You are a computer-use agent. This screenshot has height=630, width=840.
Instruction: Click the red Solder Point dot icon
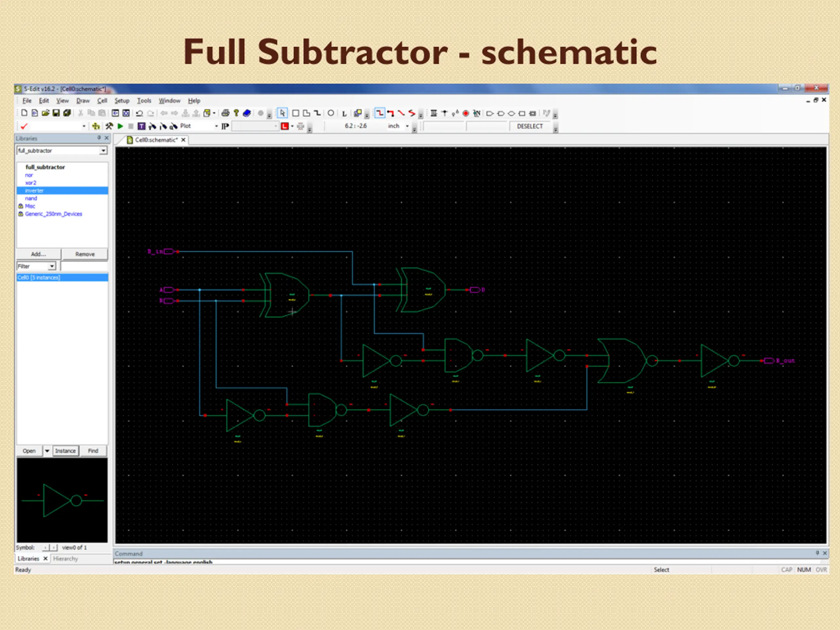(466, 113)
